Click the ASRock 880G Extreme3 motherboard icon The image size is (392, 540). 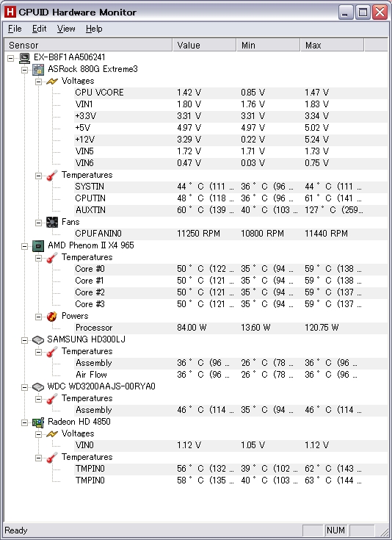coord(38,69)
